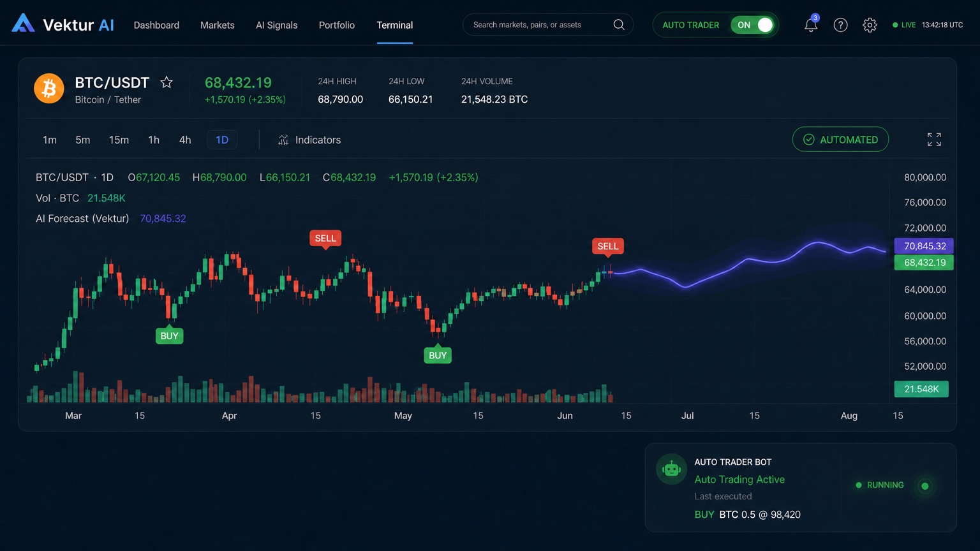Click the Bitcoin coin icon

point(49,89)
